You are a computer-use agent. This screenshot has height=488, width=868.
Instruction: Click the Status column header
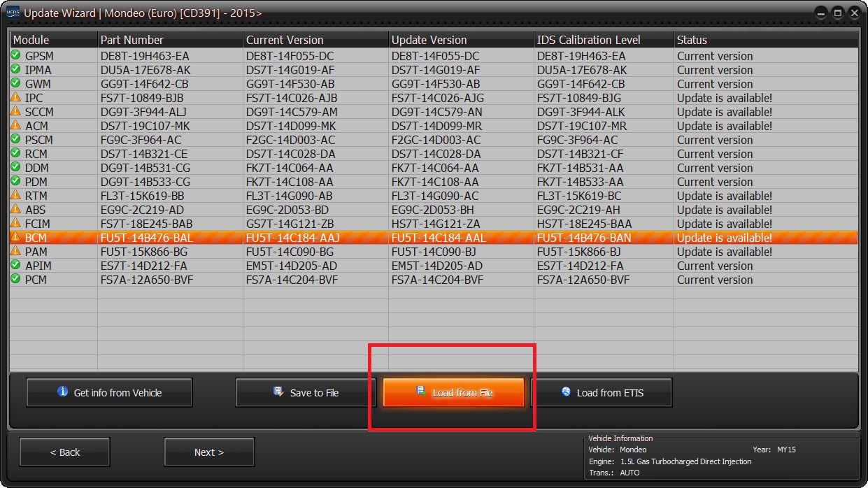(765, 40)
